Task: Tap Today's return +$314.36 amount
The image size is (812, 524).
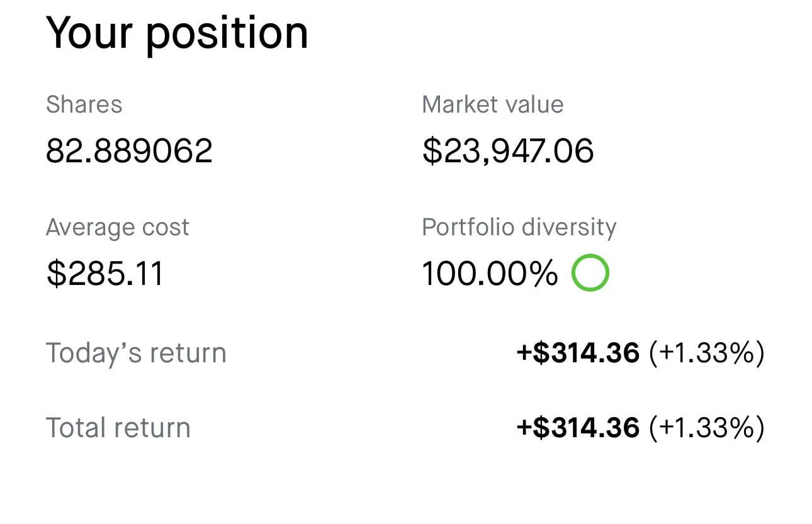Action: 577,353
